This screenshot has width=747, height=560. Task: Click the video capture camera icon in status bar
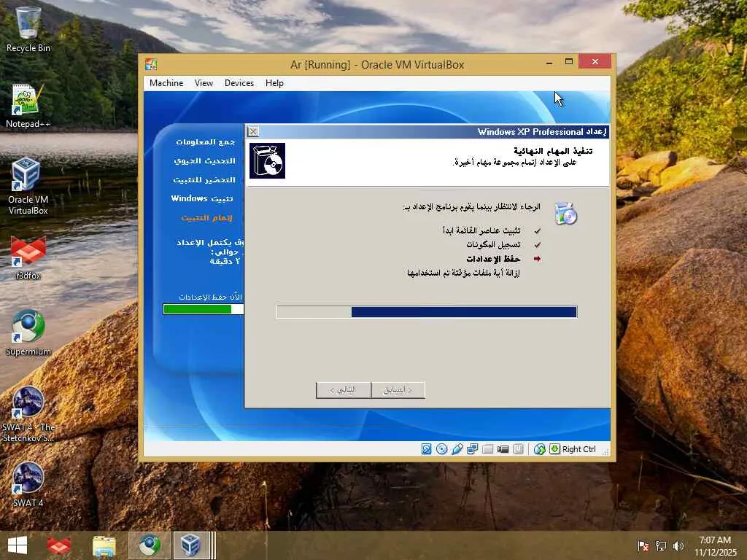pos(503,449)
